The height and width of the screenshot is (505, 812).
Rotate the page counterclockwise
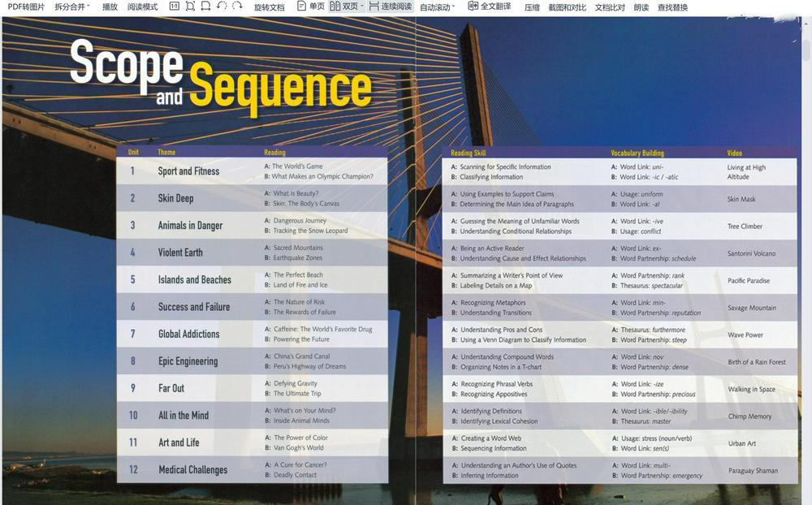point(222,6)
